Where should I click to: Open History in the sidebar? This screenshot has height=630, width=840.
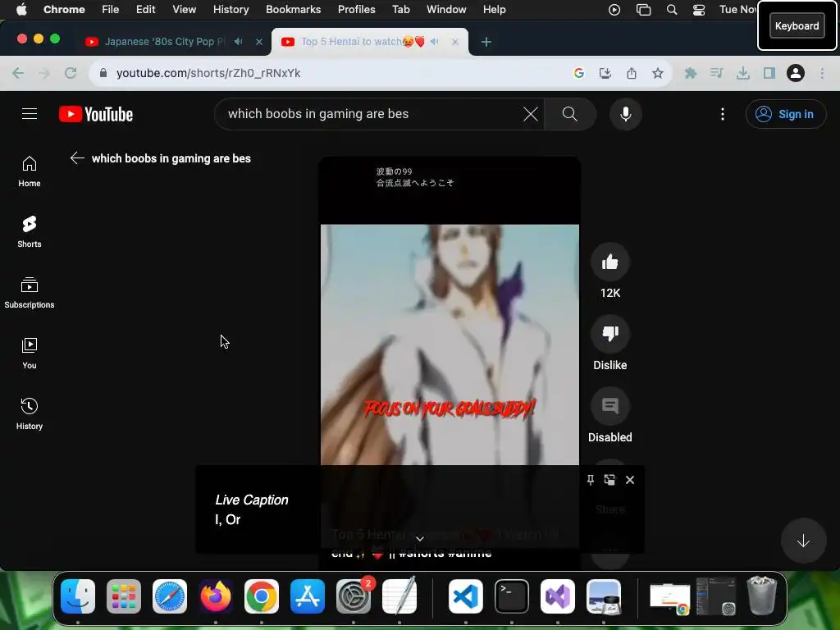30,413
